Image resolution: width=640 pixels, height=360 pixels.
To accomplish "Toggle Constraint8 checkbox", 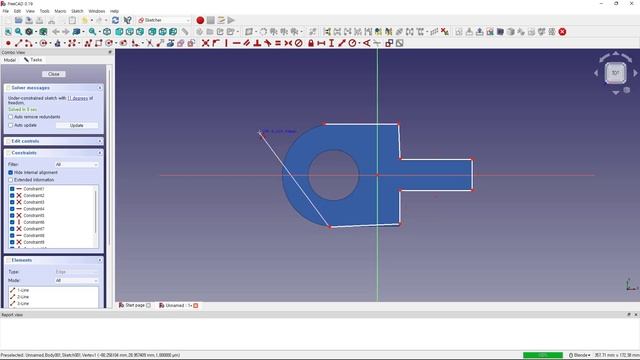I will 12,236.
